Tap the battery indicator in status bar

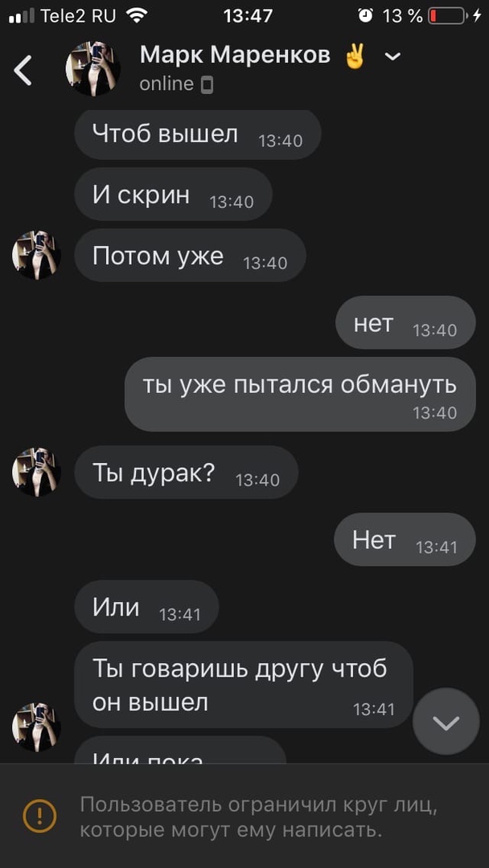447,16
